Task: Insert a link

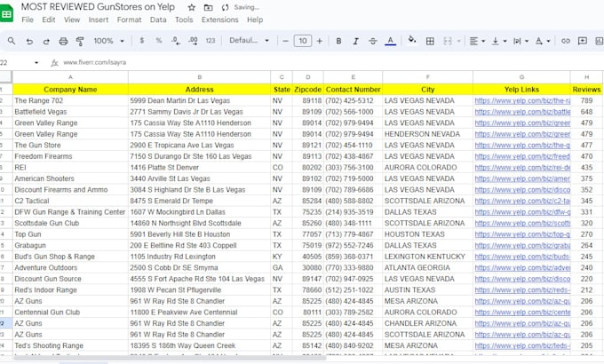Action: [x=565, y=41]
